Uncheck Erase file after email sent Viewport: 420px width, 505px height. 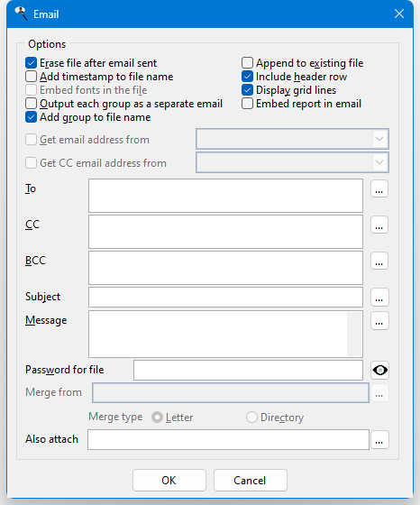click(31, 63)
